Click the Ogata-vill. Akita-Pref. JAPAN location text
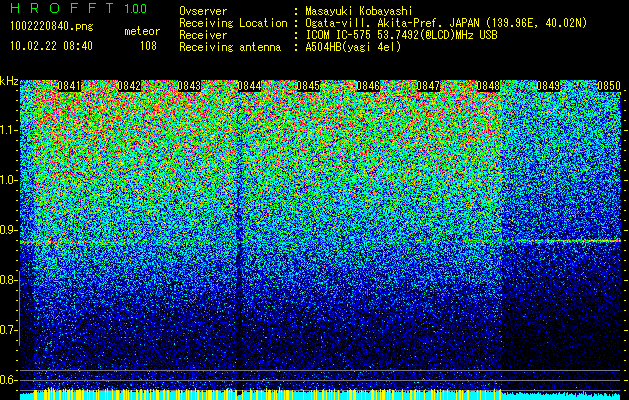The height and width of the screenshot is (400, 629). (x=446, y=23)
